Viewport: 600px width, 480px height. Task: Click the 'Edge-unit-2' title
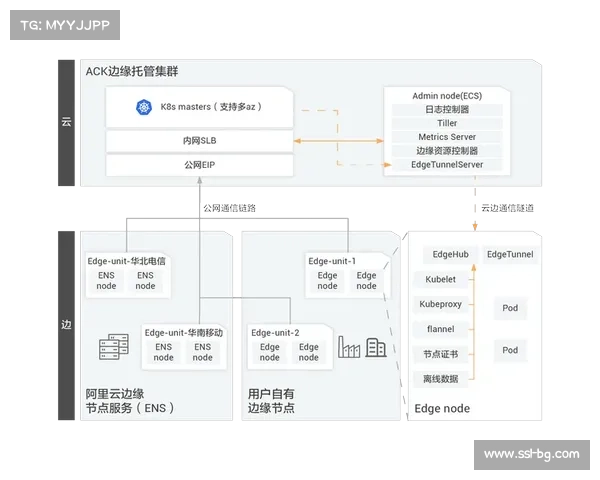(275, 333)
